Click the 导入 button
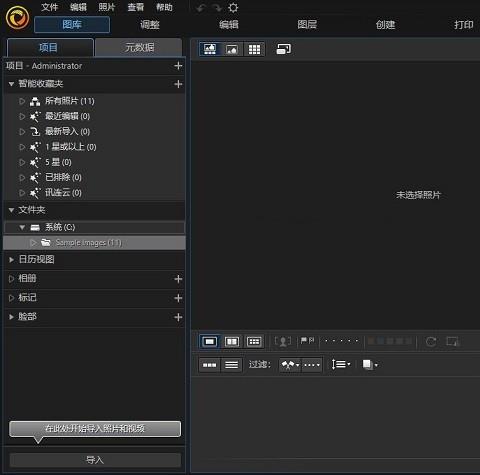 [95, 460]
